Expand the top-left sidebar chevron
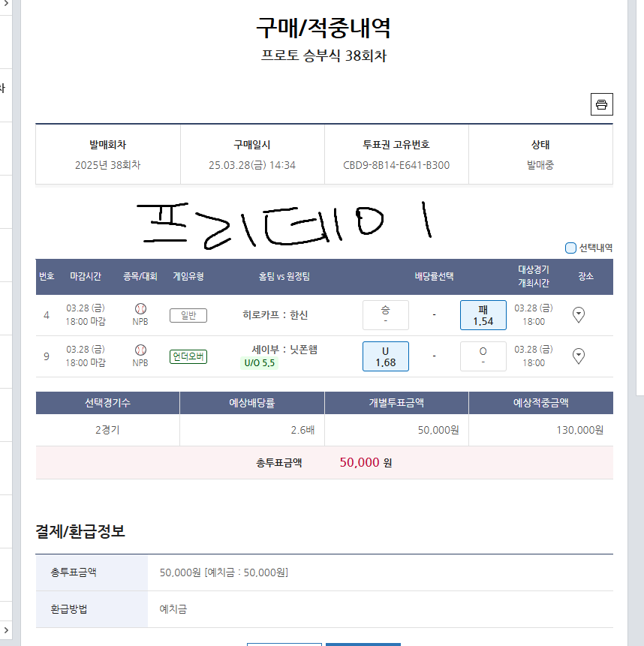The height and width of the screenshot is (646, 644). pos(6,4)
